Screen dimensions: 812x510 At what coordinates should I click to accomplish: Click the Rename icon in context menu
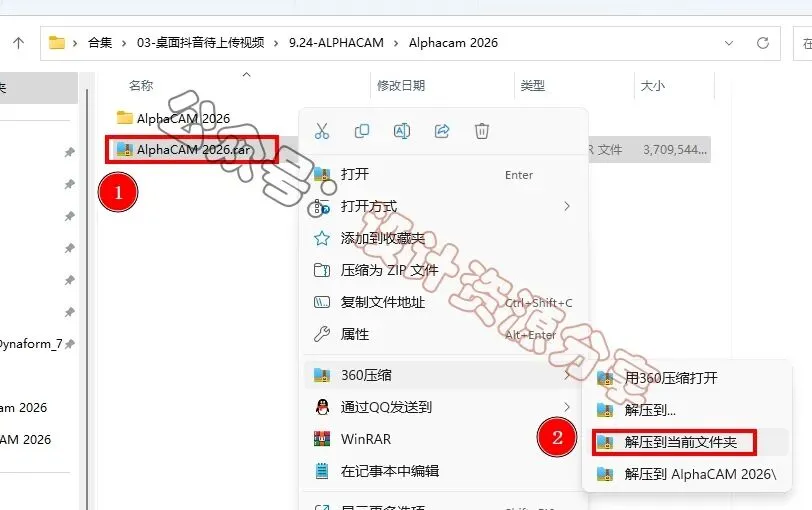pos(402,131)
